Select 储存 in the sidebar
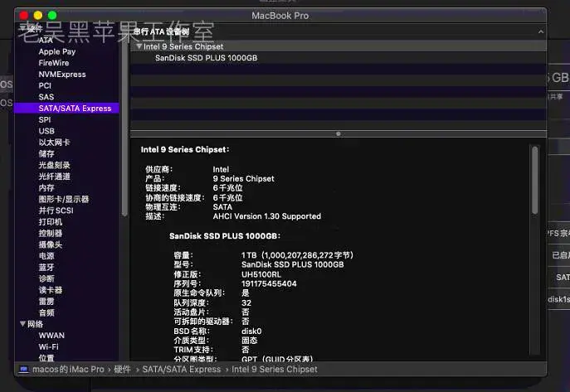 [46, 154]
